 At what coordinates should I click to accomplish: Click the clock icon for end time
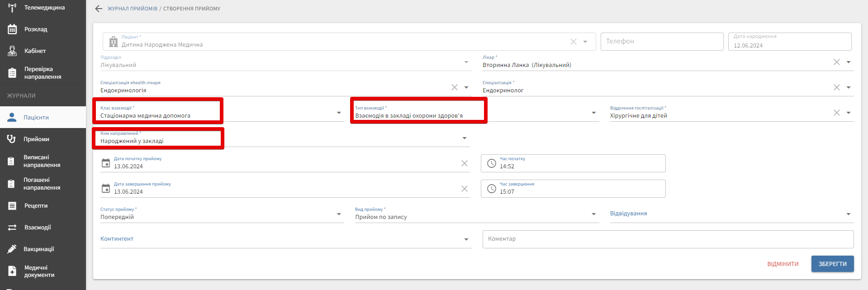pyautogui.click(x=492, y=189)
